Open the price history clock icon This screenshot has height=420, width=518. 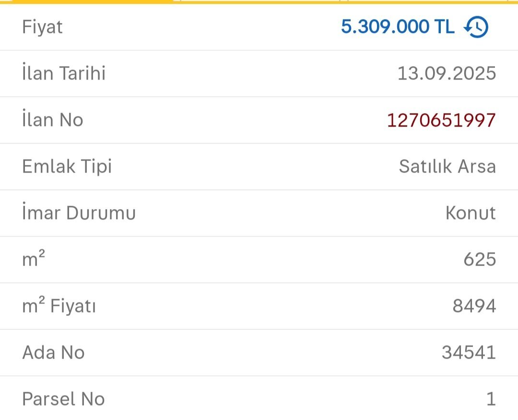tap(475, 27)
